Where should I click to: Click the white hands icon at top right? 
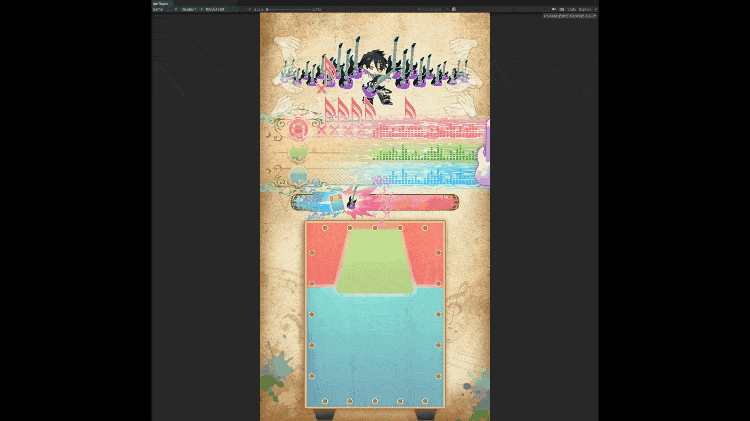460,47
